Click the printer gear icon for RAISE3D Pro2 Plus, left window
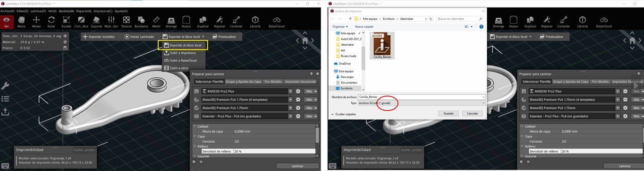Screen dimensions: 644x171 tap(298, 91)
